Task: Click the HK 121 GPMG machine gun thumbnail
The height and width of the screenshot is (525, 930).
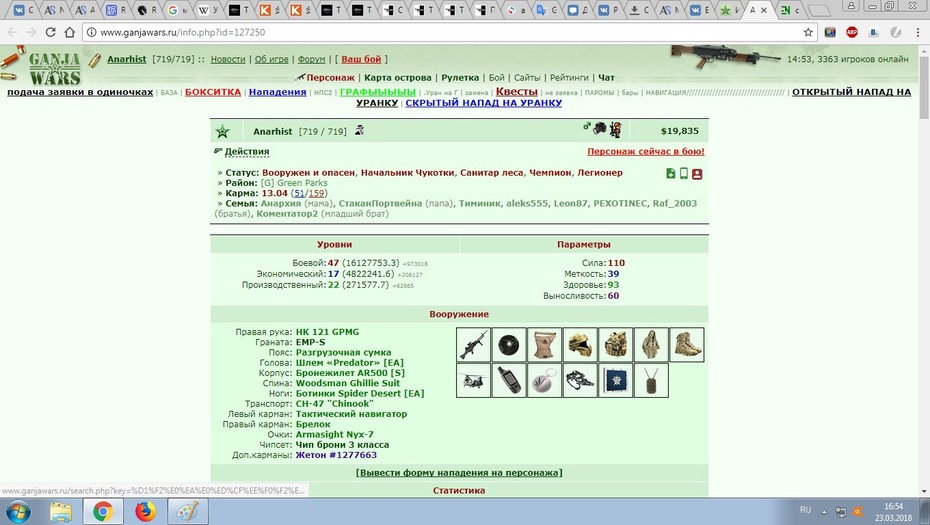Action: click(473, 344)
